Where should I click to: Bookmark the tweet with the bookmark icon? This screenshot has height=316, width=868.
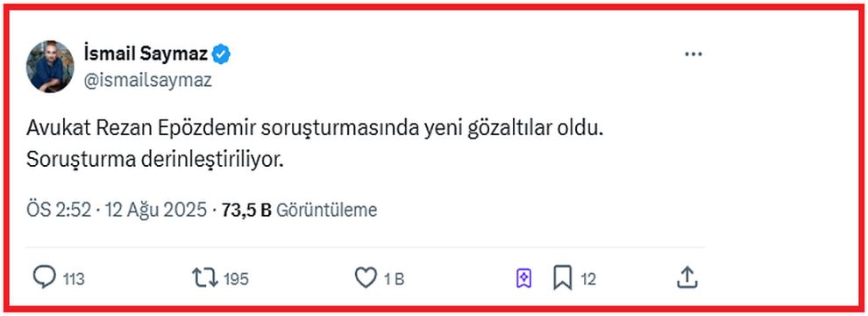[x=562, y=277]
